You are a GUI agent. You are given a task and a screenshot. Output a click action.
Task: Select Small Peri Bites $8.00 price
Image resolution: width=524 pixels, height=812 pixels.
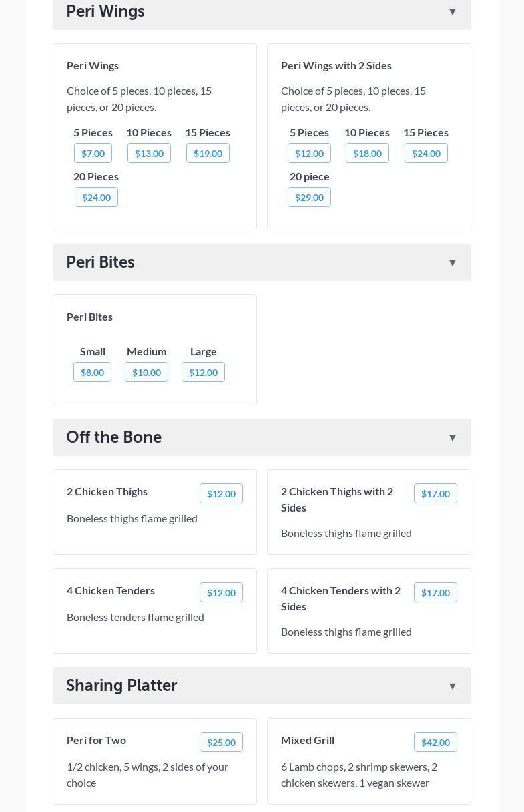92,373
